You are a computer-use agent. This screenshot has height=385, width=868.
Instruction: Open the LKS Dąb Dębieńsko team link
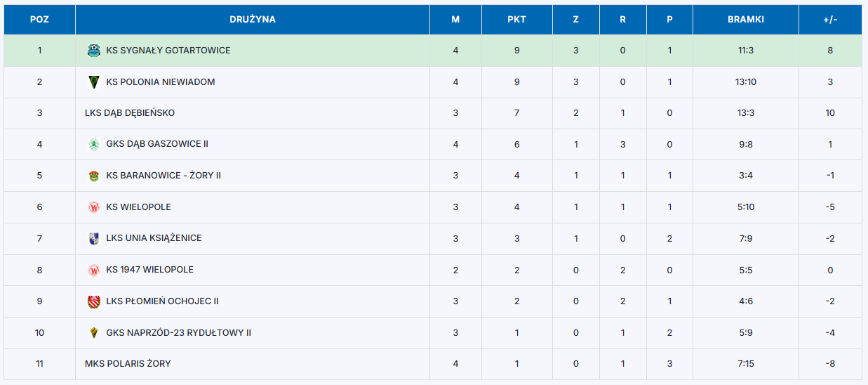(130, 113)
